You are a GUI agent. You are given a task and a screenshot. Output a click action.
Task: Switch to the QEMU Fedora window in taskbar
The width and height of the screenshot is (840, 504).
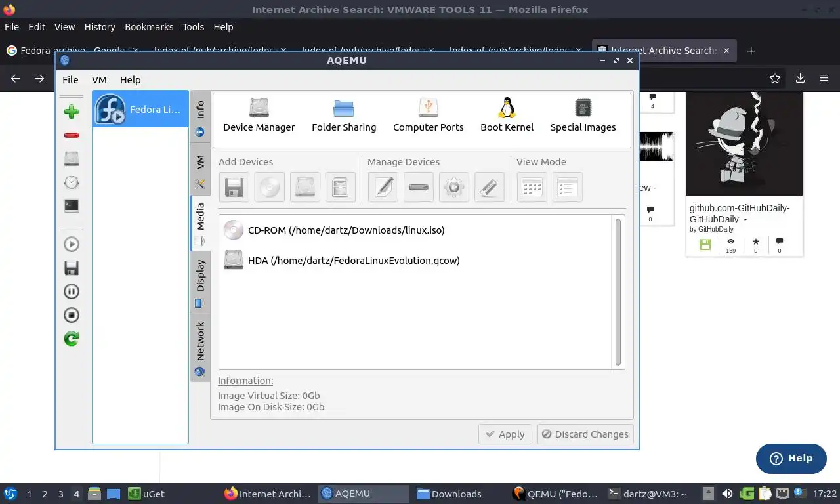click(555, 494)
